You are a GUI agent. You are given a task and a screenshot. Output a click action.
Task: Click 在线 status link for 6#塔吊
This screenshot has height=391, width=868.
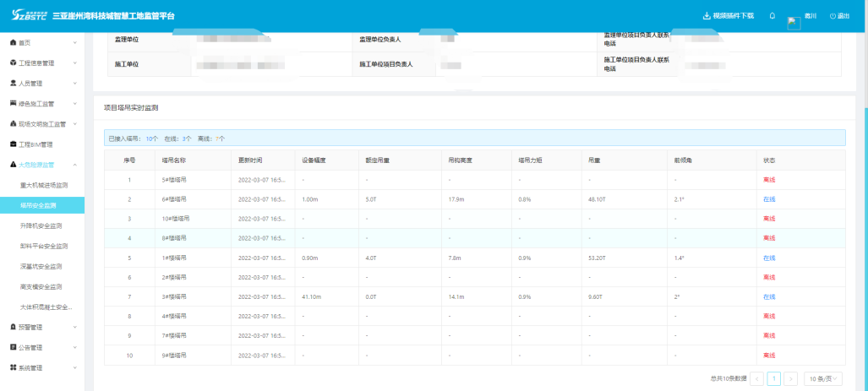pos(768,199)
